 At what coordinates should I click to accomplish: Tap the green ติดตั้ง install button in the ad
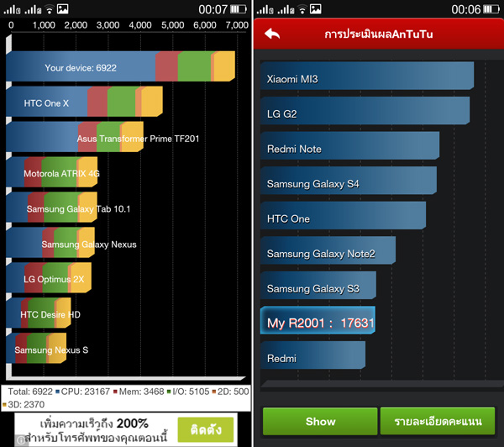tap(206, 429)
